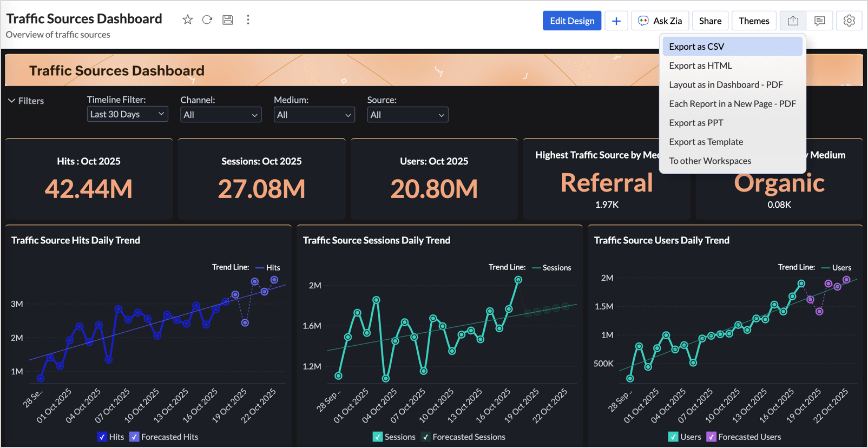Click the Share button
The height and width of the screenshot is (448, 868).
709,21
